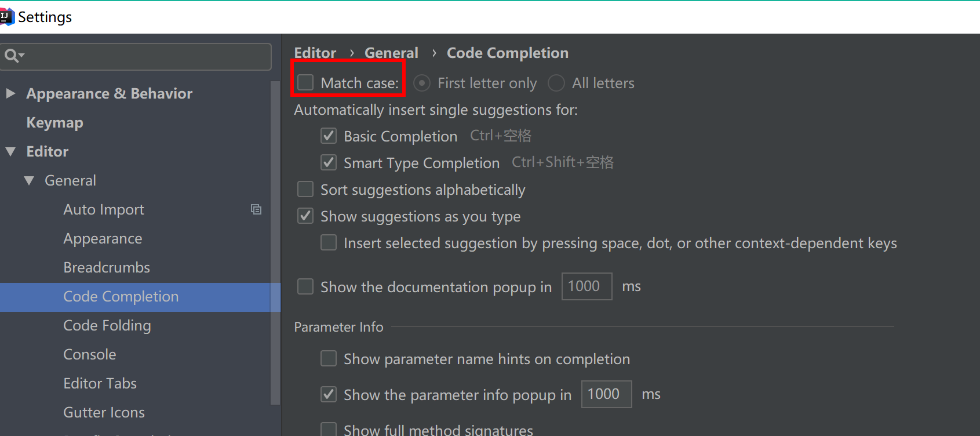Select the First letter only radio button

[421, 83]
